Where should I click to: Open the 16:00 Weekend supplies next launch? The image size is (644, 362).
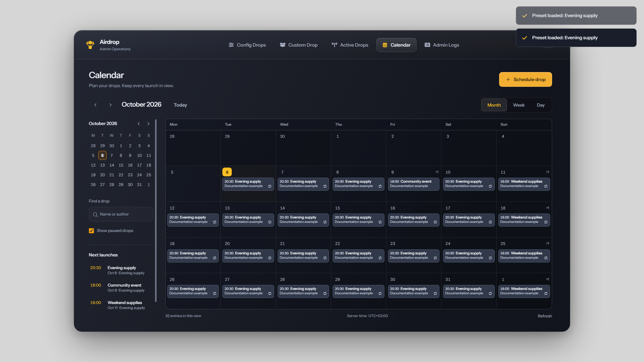click(x=121, y=305)
